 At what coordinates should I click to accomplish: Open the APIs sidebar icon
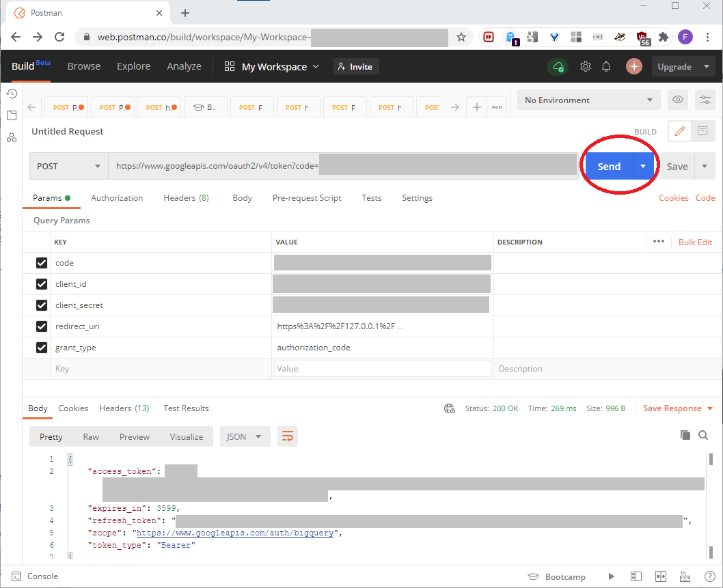[x=12, y=137]
